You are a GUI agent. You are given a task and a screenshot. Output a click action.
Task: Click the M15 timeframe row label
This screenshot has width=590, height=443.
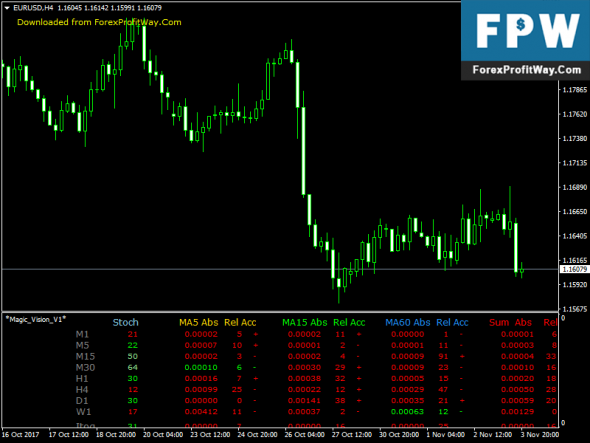pos(85,356)
